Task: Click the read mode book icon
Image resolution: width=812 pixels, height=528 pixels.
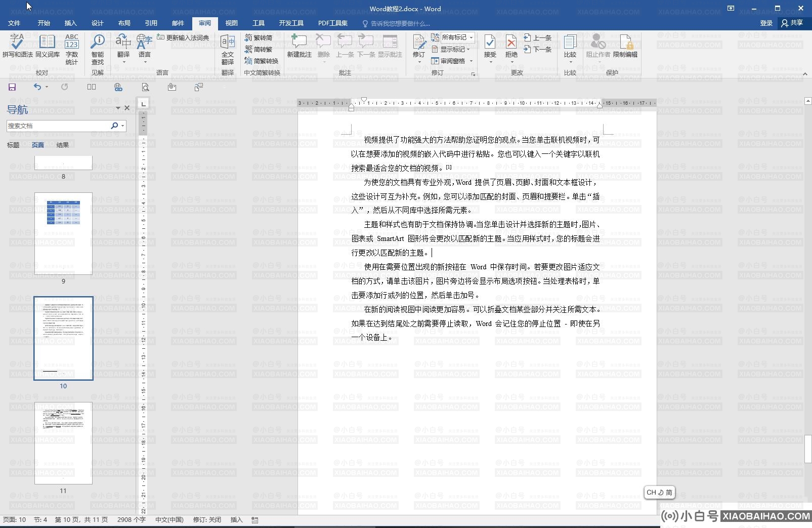Action: [92, 87]
